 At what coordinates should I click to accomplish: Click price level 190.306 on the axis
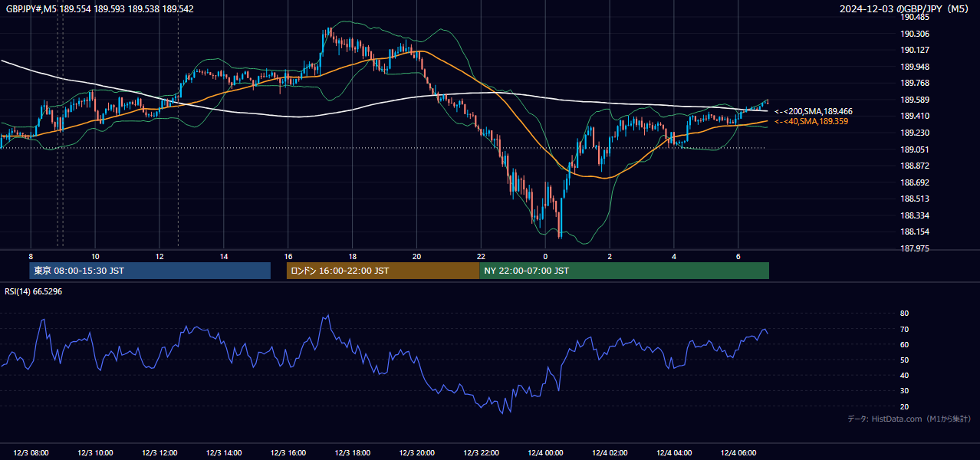915,34
